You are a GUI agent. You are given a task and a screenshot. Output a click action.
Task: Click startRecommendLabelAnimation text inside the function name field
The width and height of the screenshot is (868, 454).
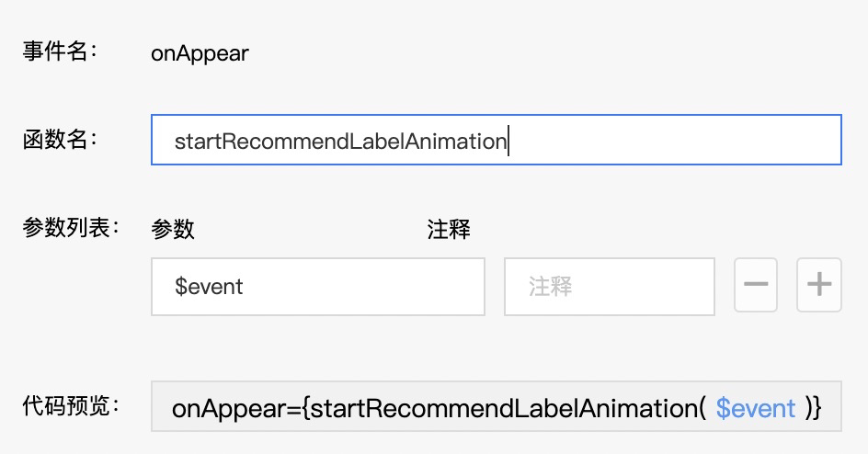point(340,141)
